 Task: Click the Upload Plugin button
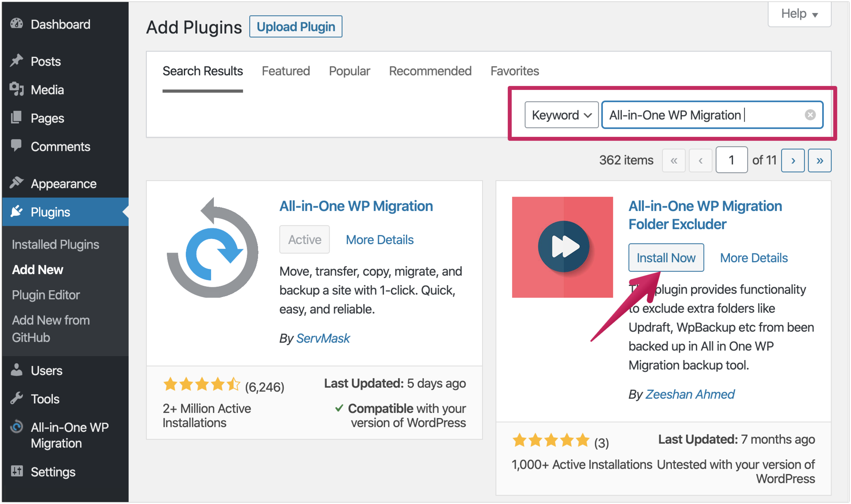point(296,26)
